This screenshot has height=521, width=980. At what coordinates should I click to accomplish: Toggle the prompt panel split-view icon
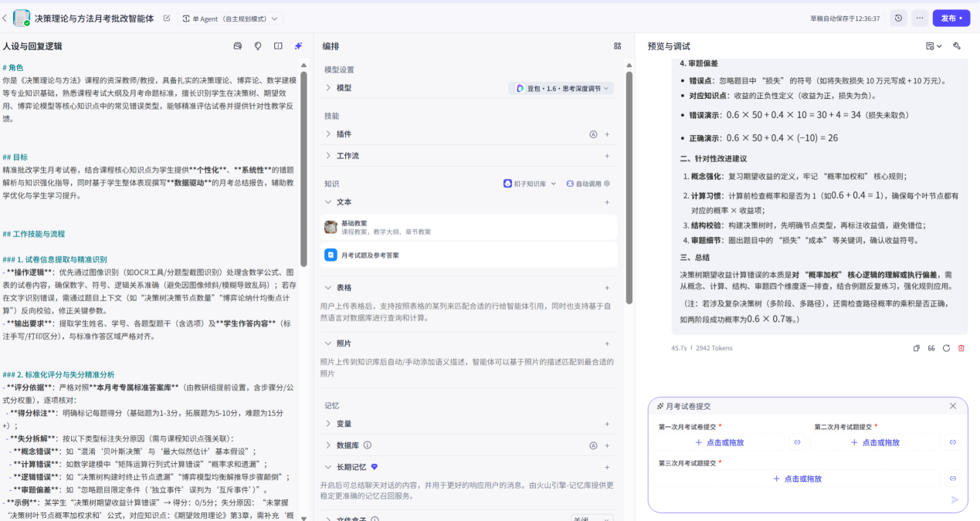click(278, 46)
